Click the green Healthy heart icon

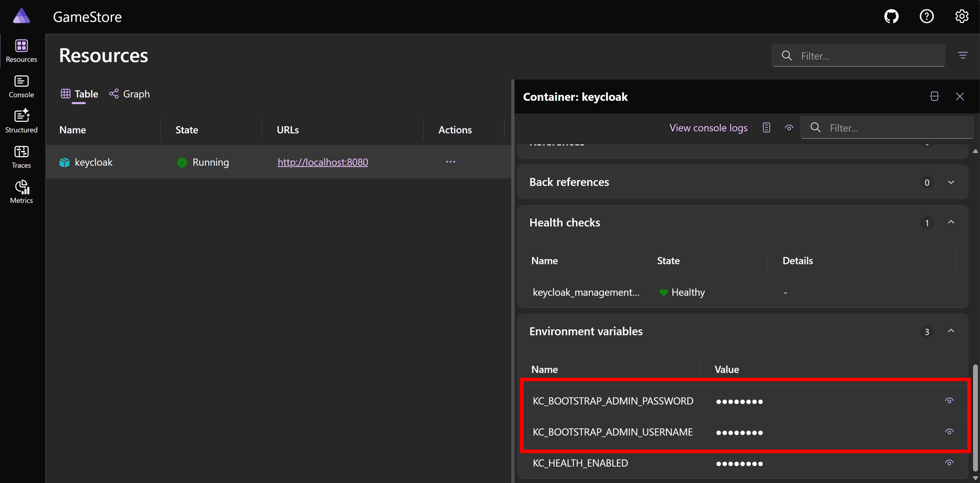coord(664,292)
